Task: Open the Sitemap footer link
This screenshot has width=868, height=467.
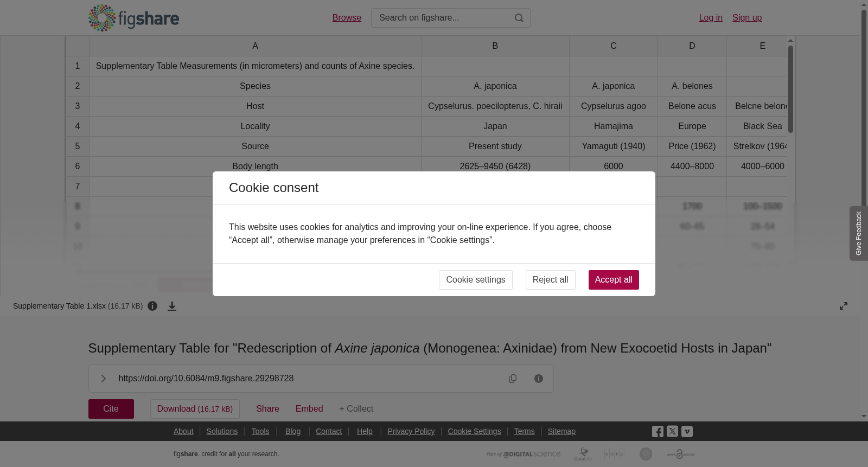Action: (561, 431)
